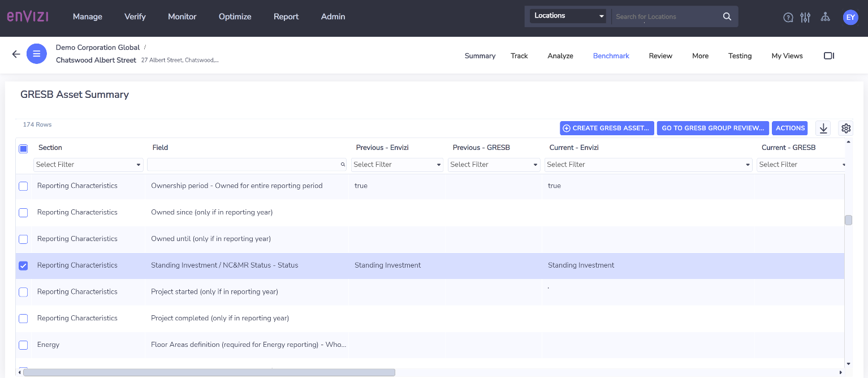Screen dimensions: 868x378
Task: Open the Previous - GRESB filter dropdown
Action: [494, 165]
